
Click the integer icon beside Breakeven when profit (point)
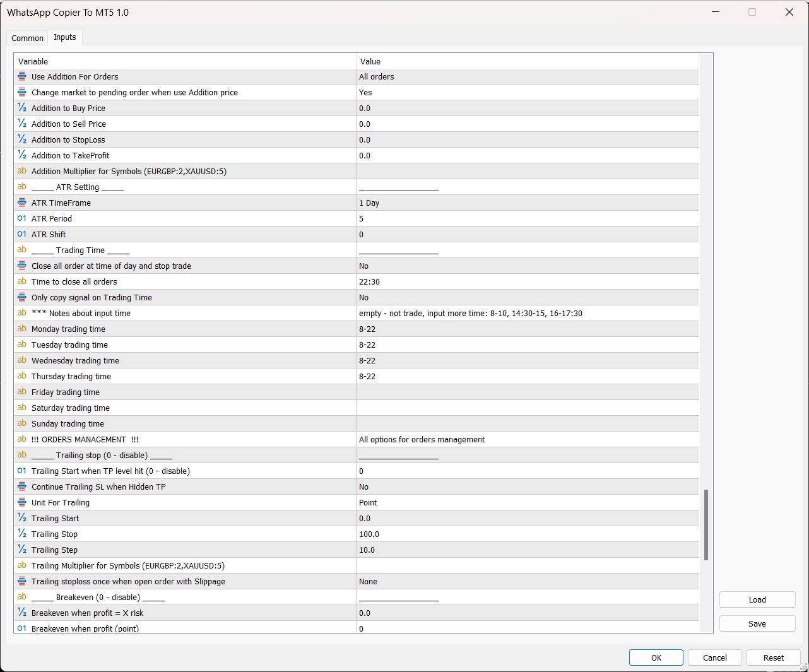22,628
